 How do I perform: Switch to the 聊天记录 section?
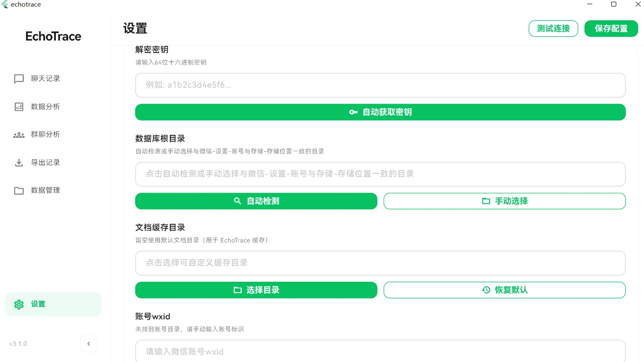click(45, 79)
